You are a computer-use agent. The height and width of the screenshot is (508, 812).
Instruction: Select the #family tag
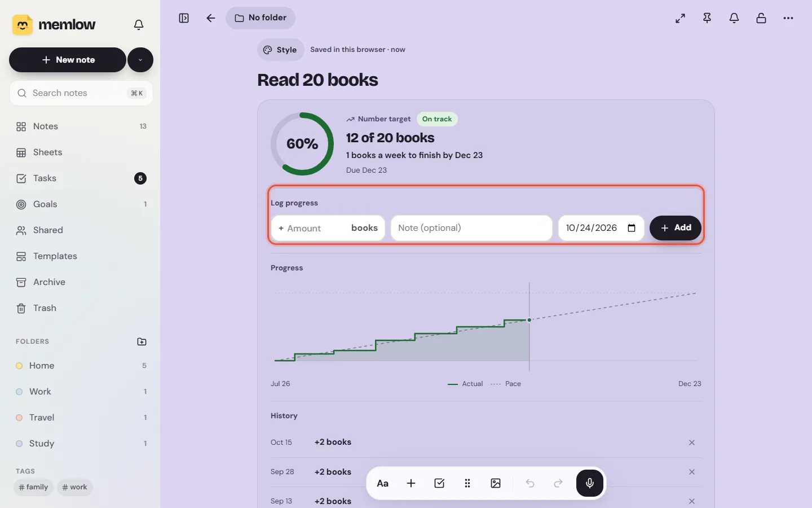pos(33,487)
